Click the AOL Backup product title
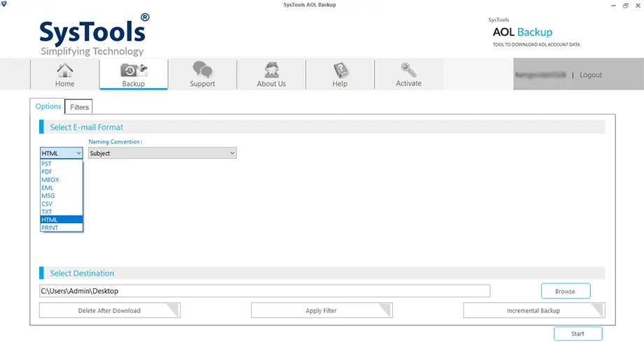This screenshot has width=644, height=342. coord(522,32)
